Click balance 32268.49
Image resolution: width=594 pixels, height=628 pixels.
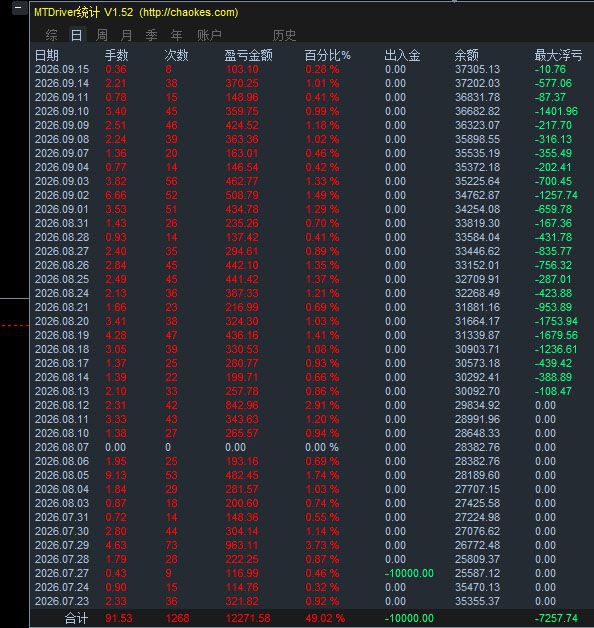[x=477, y=293]
